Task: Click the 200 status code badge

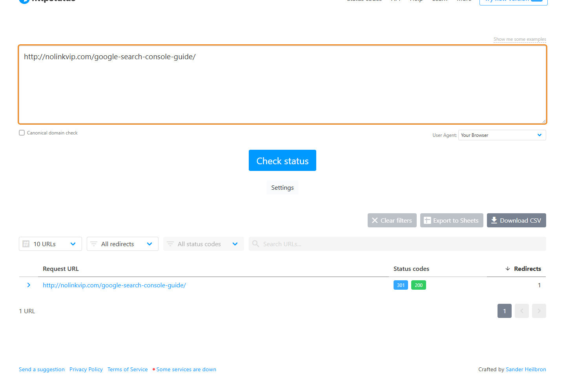Action: [419, 285]
